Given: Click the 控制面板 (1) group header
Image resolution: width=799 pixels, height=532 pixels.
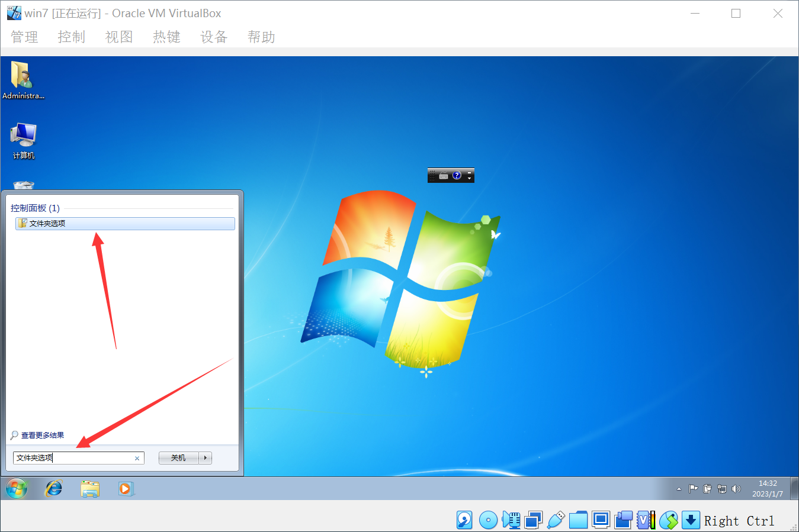Looking at the screenshot, I should 36,208.
